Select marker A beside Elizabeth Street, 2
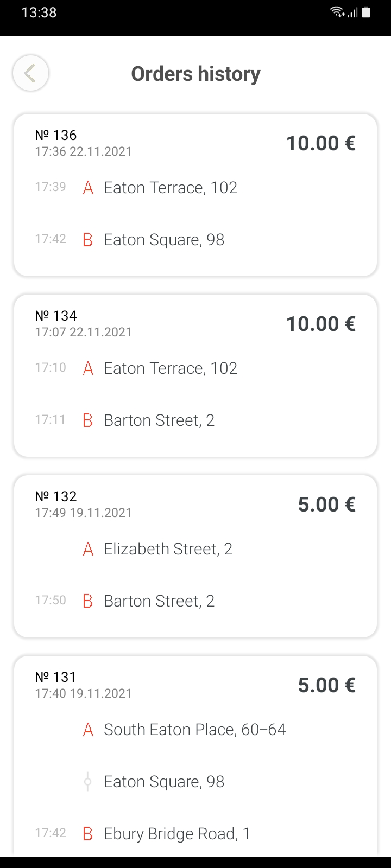 (x=88, y=549)
